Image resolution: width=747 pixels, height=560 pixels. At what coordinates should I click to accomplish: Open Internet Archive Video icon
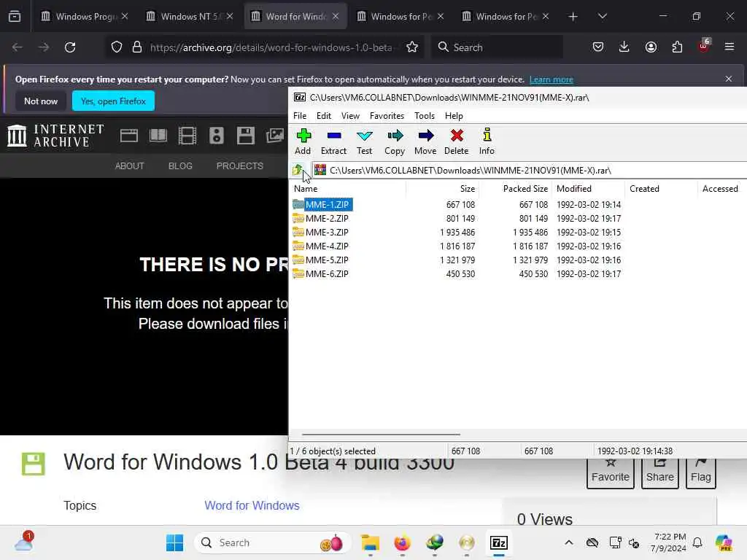pos(187,136)
